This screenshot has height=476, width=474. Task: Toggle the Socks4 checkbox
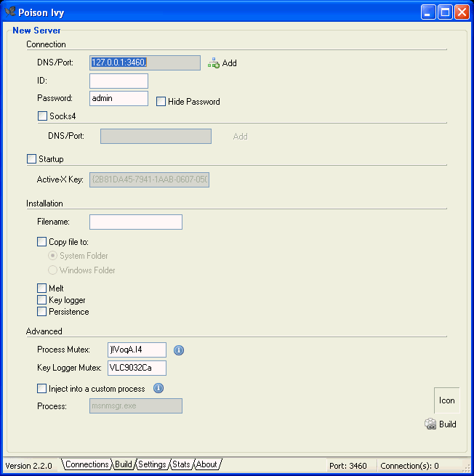pyautogui.click(x=42, y=116)
